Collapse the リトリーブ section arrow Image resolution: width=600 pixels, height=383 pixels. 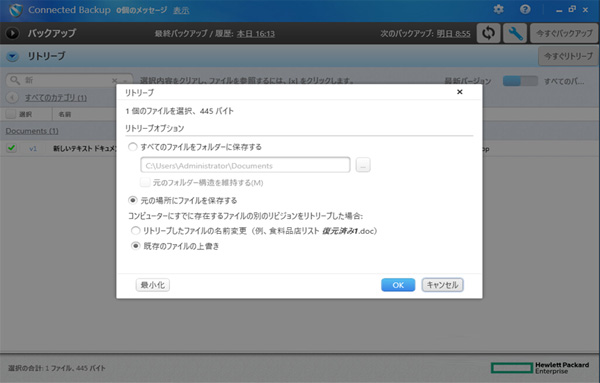12,57
